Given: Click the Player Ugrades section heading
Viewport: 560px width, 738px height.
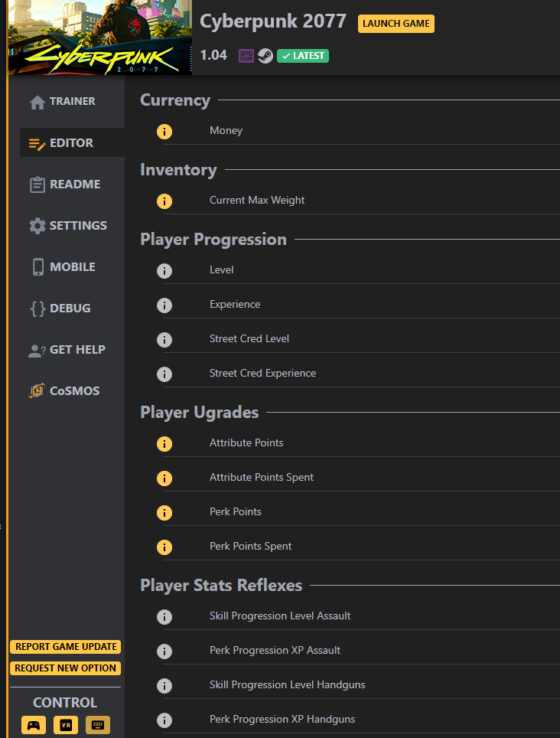Looking at the screenshot, I should [x=200, y=413].
